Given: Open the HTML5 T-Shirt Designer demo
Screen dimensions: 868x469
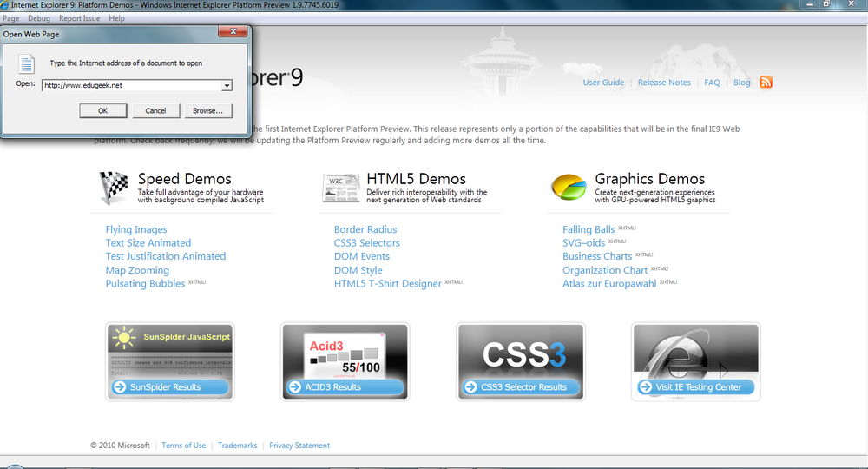Looking at the screenshot, I should (387, 283).
